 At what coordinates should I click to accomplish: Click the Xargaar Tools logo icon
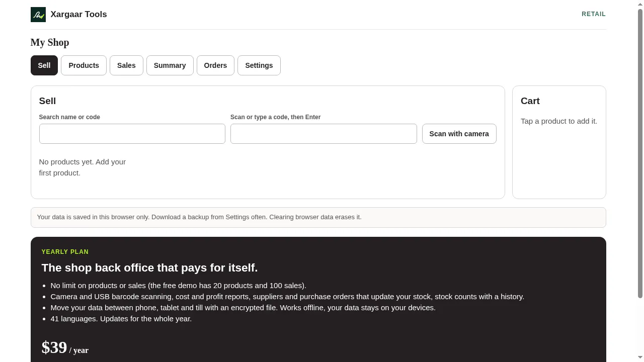click(38, 15)
